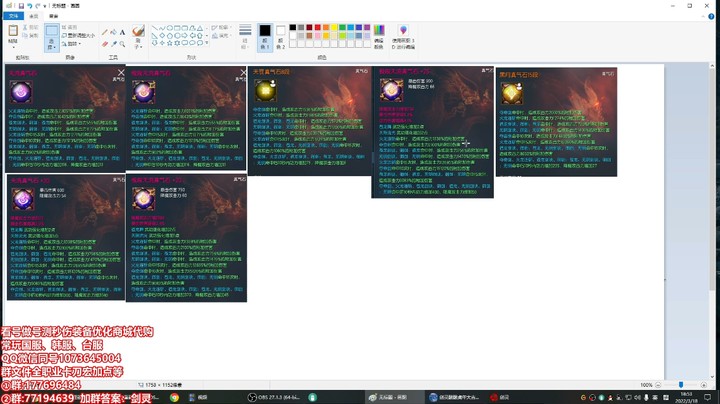Choose the Diamond shape

tap(162, 35)
